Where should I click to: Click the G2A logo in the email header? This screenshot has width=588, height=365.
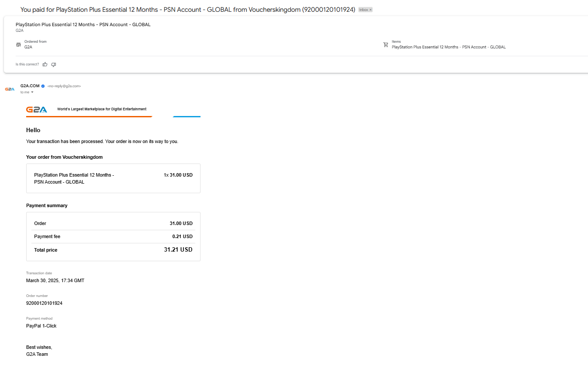37,110
